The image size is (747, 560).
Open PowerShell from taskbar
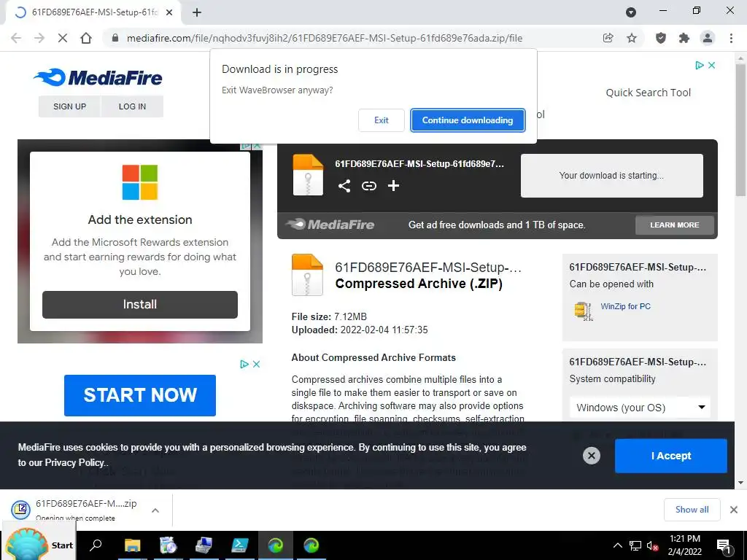[x=239, y=545]
